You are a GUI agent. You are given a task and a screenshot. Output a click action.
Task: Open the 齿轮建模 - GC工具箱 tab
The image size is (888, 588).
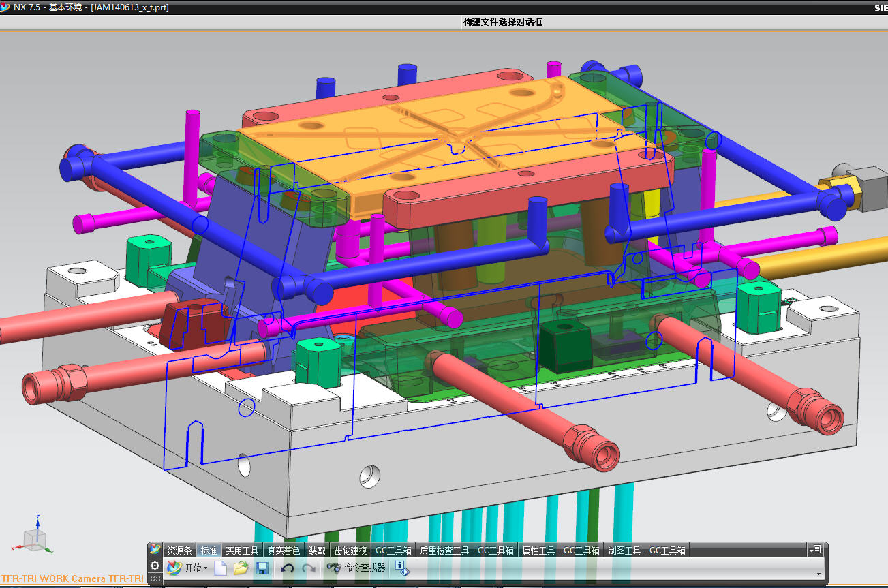click(x=373, y=551)
